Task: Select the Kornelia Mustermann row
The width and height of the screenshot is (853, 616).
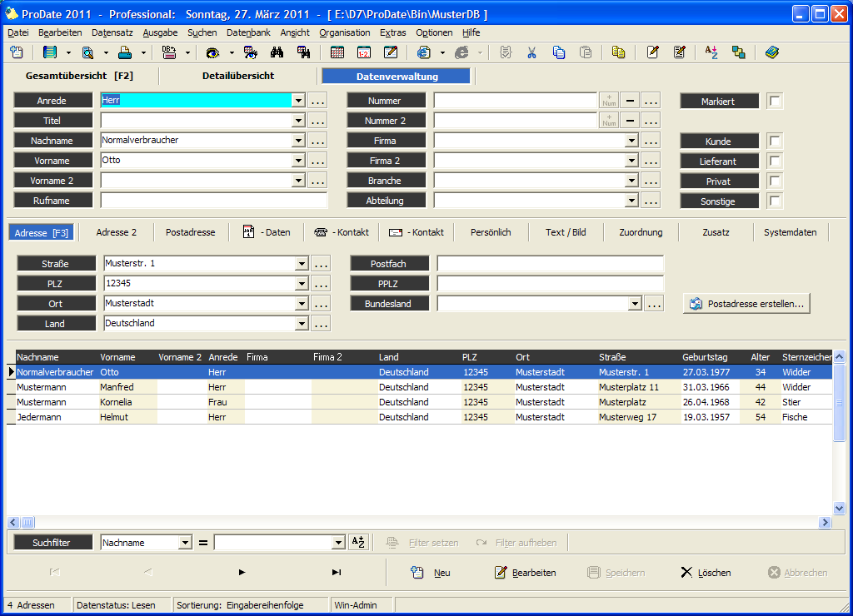Action: [117, 402]
